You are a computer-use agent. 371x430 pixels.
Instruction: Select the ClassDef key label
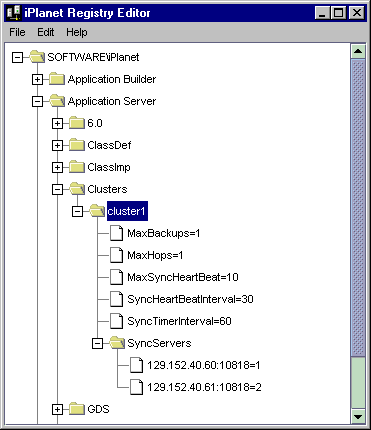[x=109, y=145]
